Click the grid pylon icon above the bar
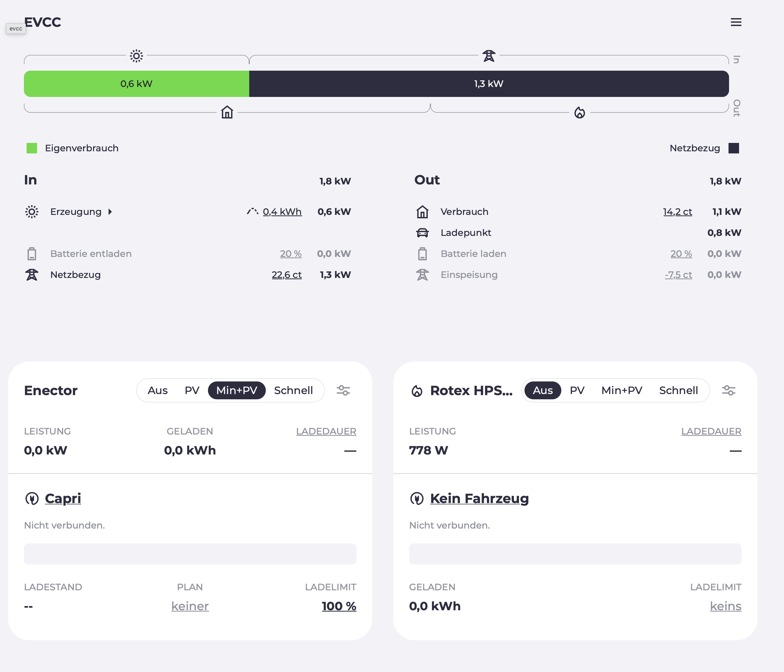The height and width of the screenshot is (672, 784). click(x=488, y=56)
